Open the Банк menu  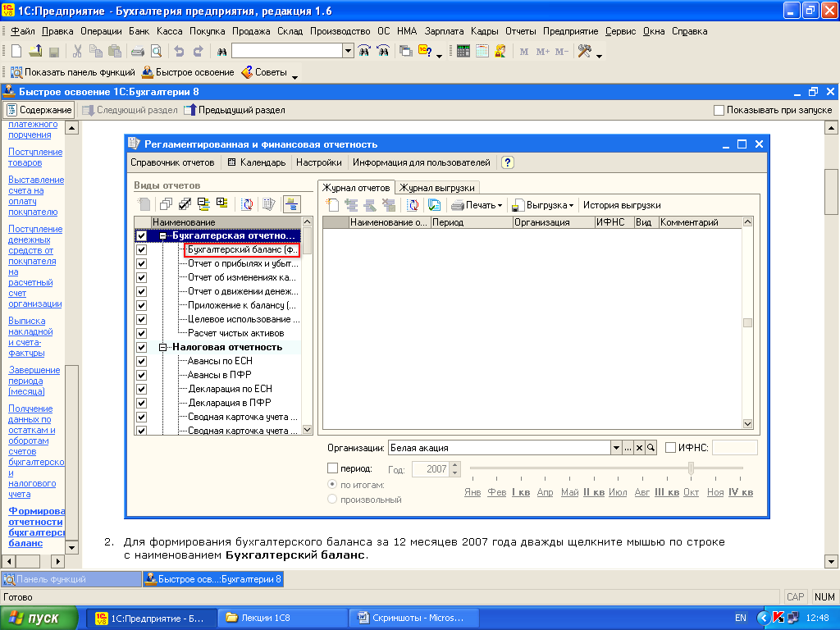(139, 31)
